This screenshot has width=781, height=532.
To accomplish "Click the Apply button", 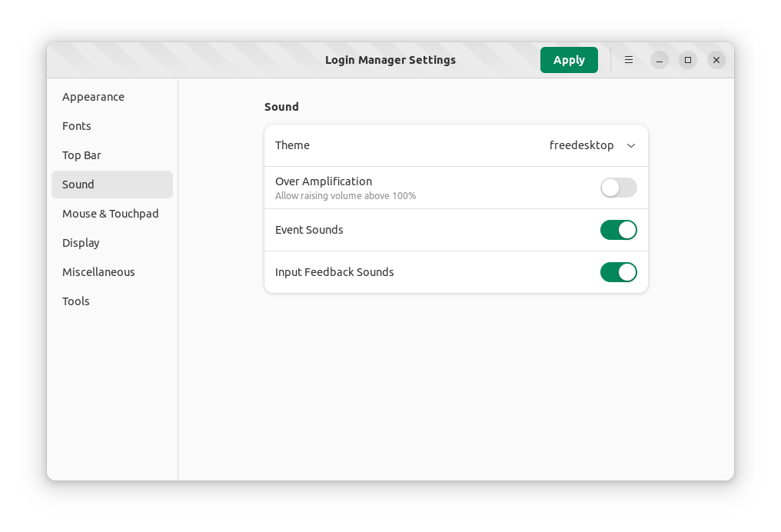I will [x=569, y=60].
